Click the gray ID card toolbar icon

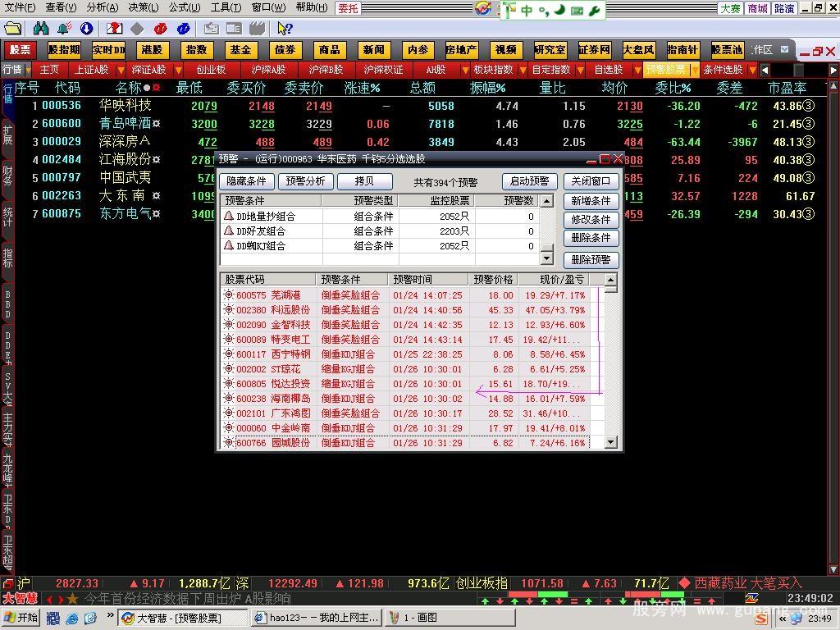pyautogui.click(x=211, y=29)
